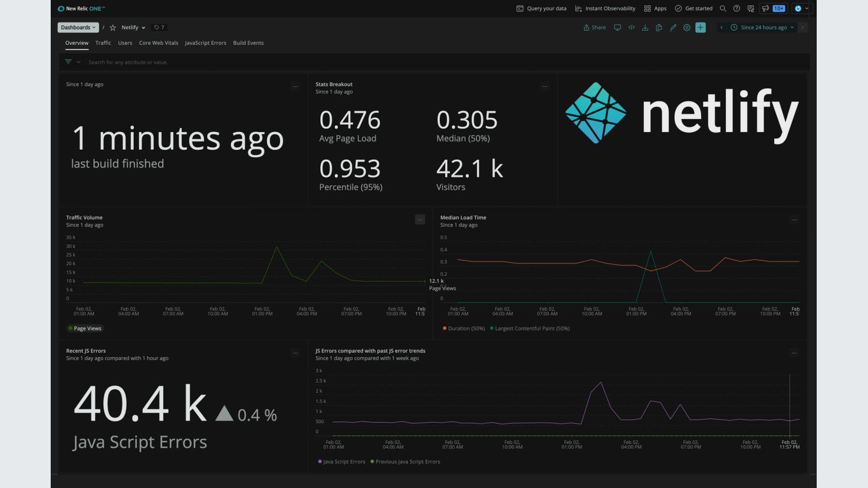The height and width of the screenshot is (488, 868).
Task: Click the Median Load Time widget title
Action: tap(463, 217)
